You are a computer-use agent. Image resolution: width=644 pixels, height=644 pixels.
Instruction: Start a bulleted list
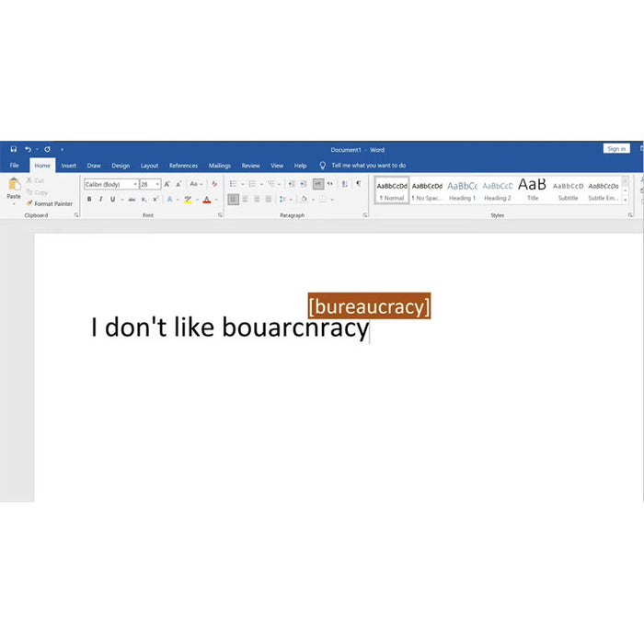tap(233, 184)
